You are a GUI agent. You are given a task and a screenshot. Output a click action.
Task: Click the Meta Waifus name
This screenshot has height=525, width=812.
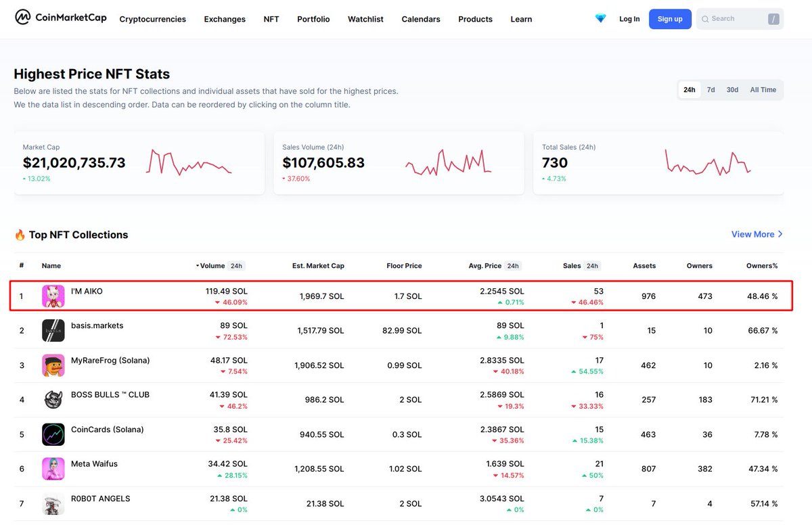[94, 464]
